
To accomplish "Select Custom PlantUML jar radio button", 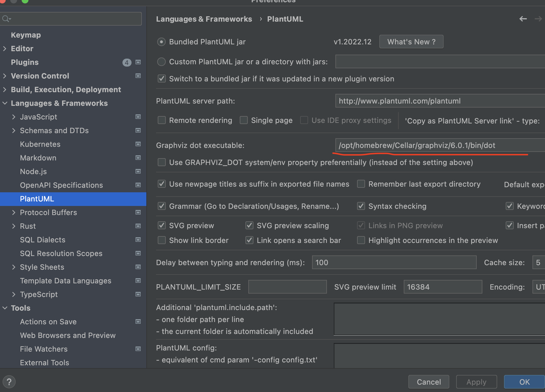I will click(x=161, y=62).
